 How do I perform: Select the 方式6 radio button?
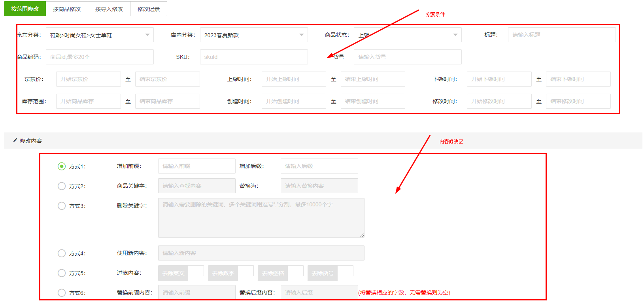(62, 293)
